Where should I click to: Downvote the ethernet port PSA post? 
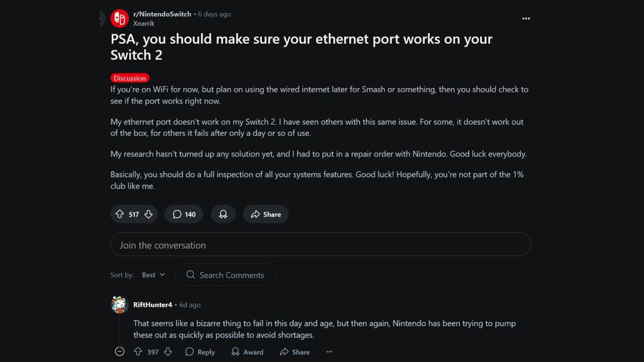148,214
